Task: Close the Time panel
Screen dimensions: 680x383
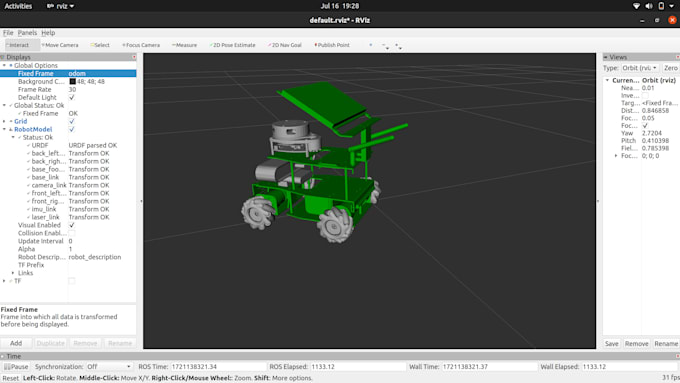Action: [x=677, y=356]
